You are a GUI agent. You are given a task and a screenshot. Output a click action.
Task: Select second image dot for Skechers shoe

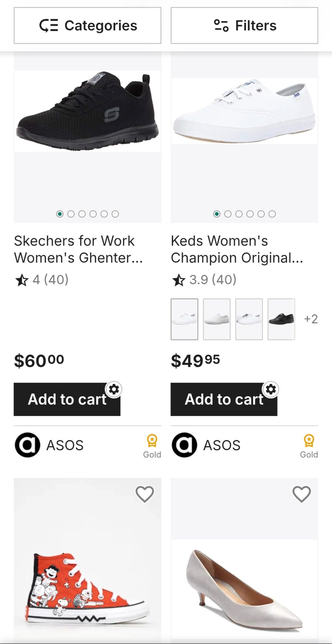(x=71, y=214)
